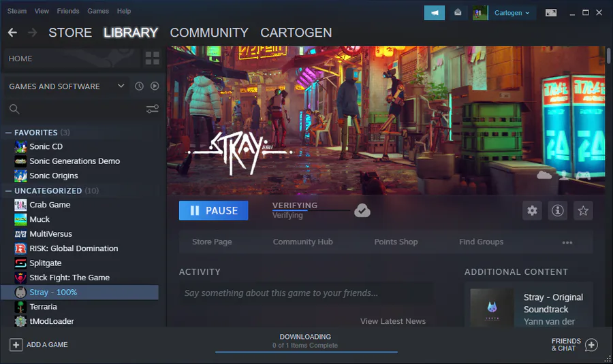This screenshot has height=364, width=613.
Task: Enter Big Picture mode icon
Action: pos(551,13)
